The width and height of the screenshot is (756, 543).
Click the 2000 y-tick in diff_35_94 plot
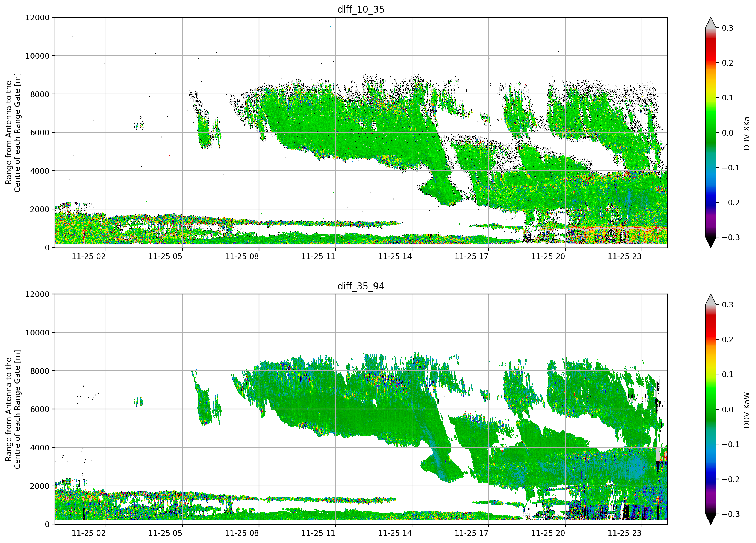(x=40, y=486)
